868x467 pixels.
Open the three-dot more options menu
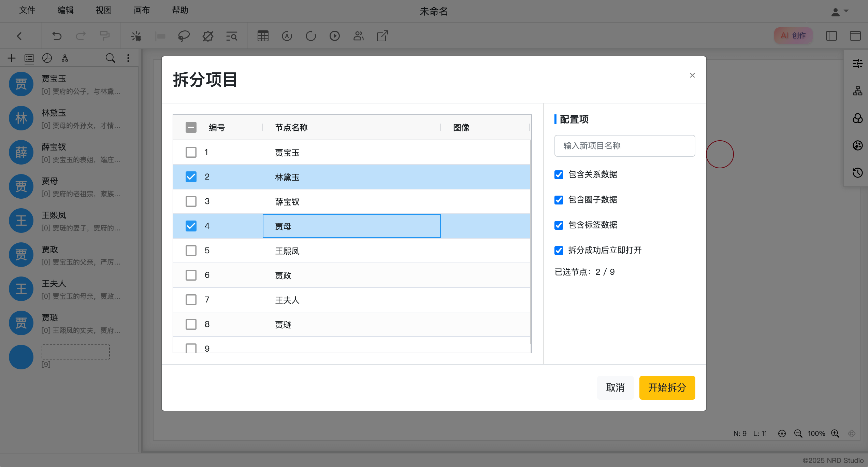pos(128,58)
